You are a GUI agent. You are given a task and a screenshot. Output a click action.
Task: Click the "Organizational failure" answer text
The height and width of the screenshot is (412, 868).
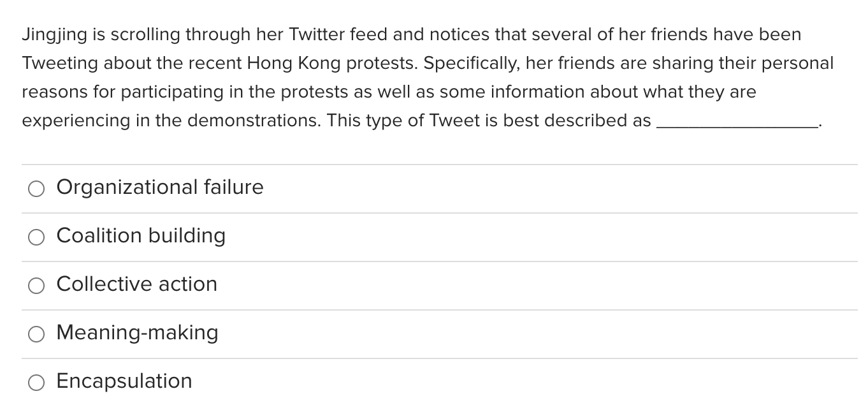point(160,187)
